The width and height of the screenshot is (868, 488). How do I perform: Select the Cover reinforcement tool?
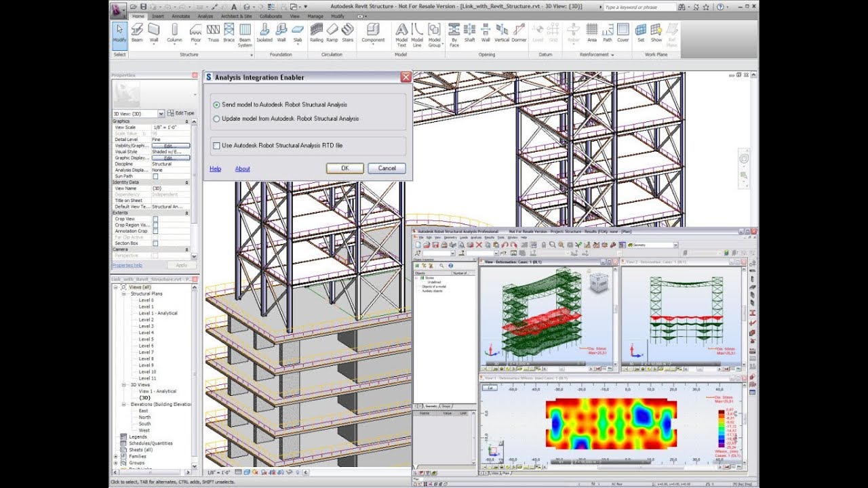click(623, 33)
